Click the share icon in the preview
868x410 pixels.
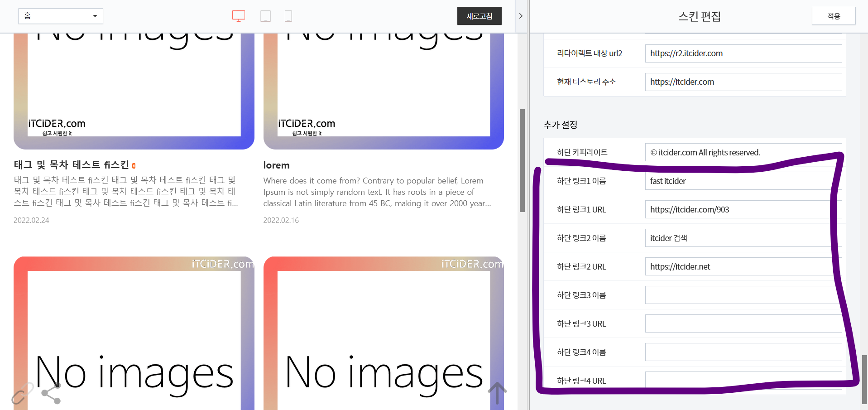point(51,394)
